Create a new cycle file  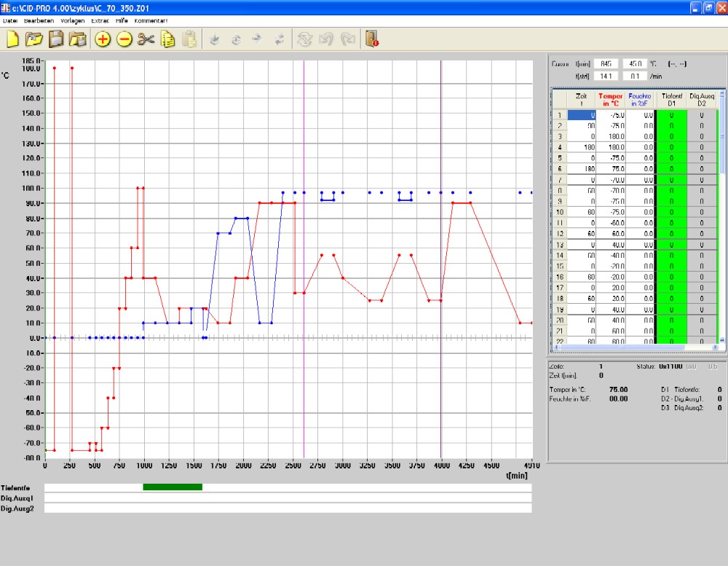point(12,39)
